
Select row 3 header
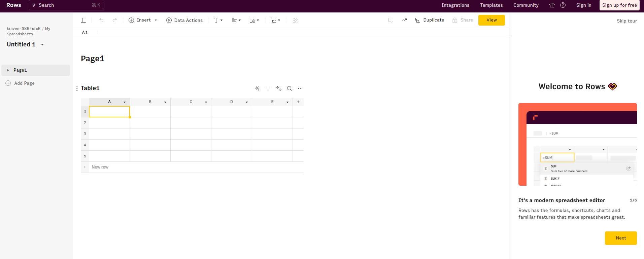85,134
